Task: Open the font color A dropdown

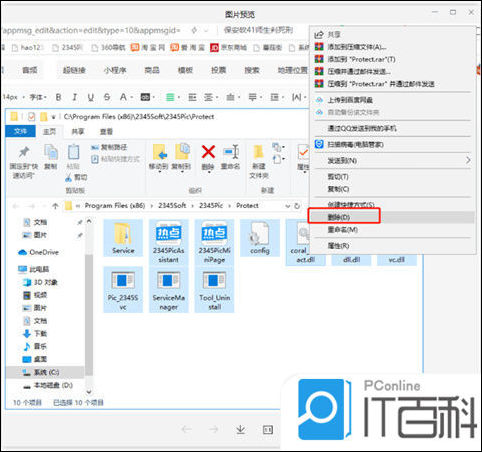Action: pos(126,97)
